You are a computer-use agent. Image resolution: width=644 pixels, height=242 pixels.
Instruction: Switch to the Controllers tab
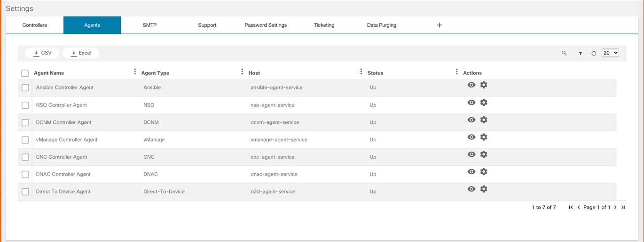pyautogui.click(x=35, y=25)
